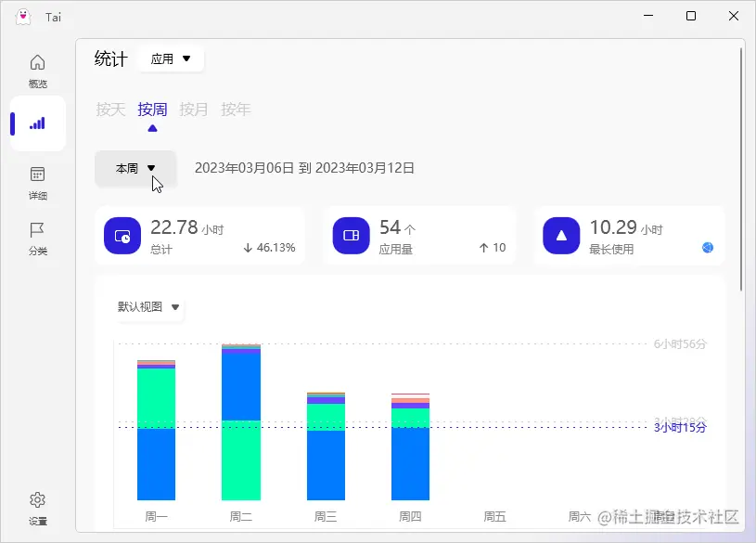756x543 pixels.
Task: Select the 统计 bar chart sidebar icon
Action: pos(37,122)
